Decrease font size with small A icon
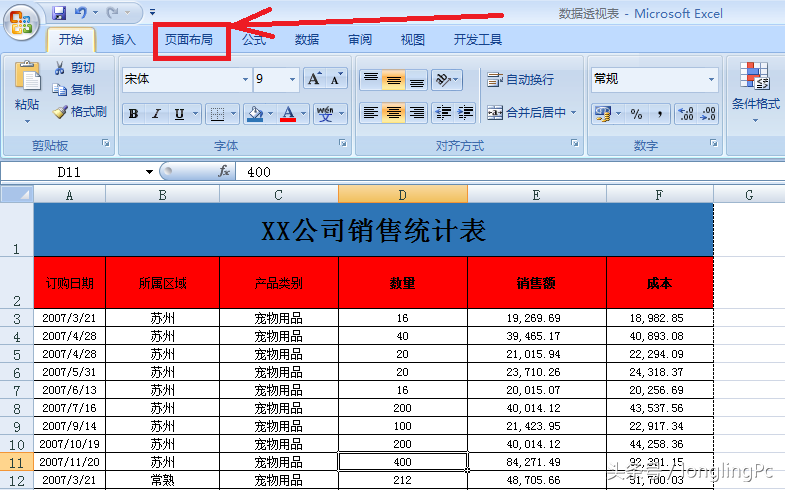Screen dimensions: 785x490 [x=336, y=79]
